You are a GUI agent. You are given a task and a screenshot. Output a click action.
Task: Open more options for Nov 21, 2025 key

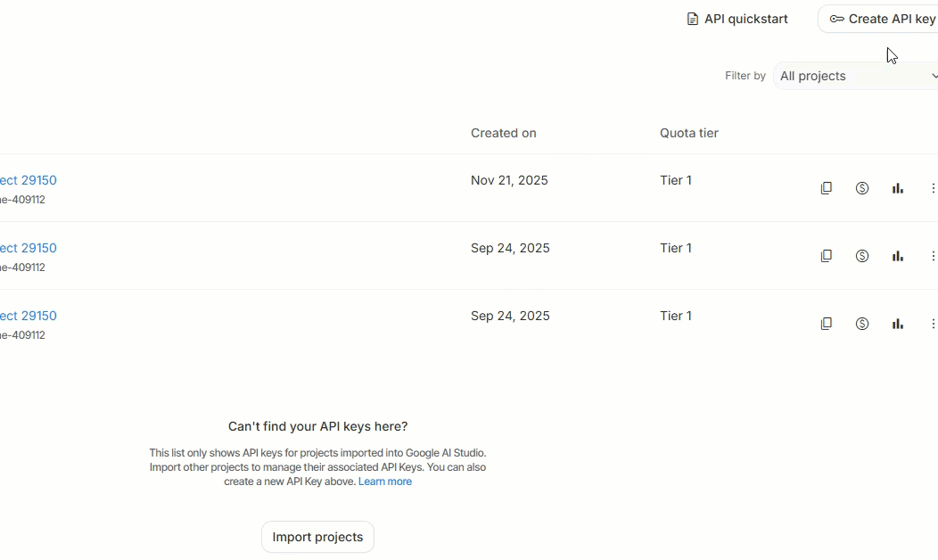tap(933, 188)
